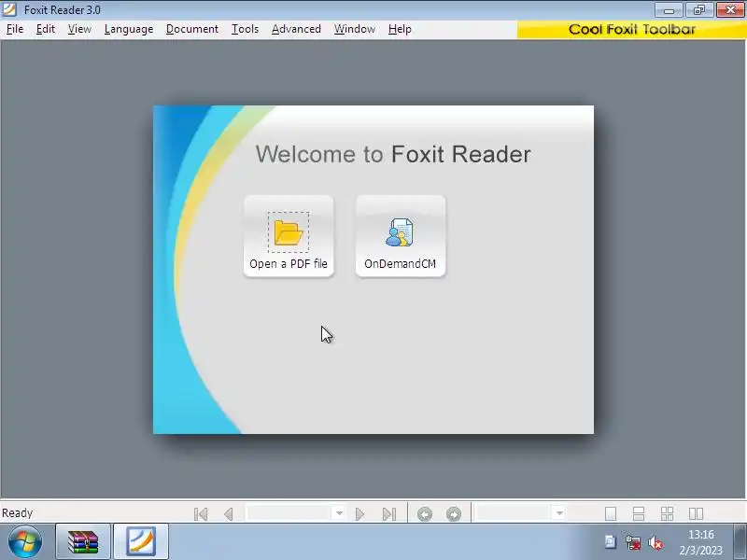Image resolution: width=747 pixels, height=560 pixels.
Task: Click the Ready status bar text
Action: pyautogui.click(x=17, y=512)
